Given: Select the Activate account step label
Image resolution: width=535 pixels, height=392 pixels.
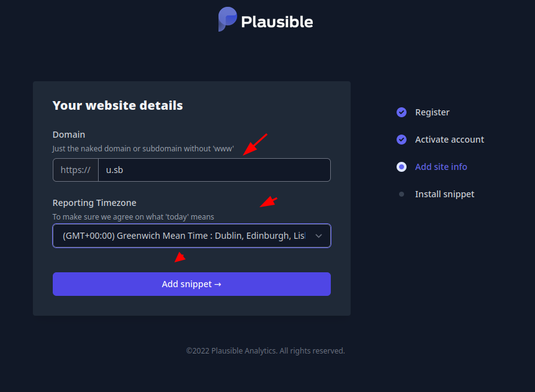Looking at the screenshot, I should pos(449,140).
